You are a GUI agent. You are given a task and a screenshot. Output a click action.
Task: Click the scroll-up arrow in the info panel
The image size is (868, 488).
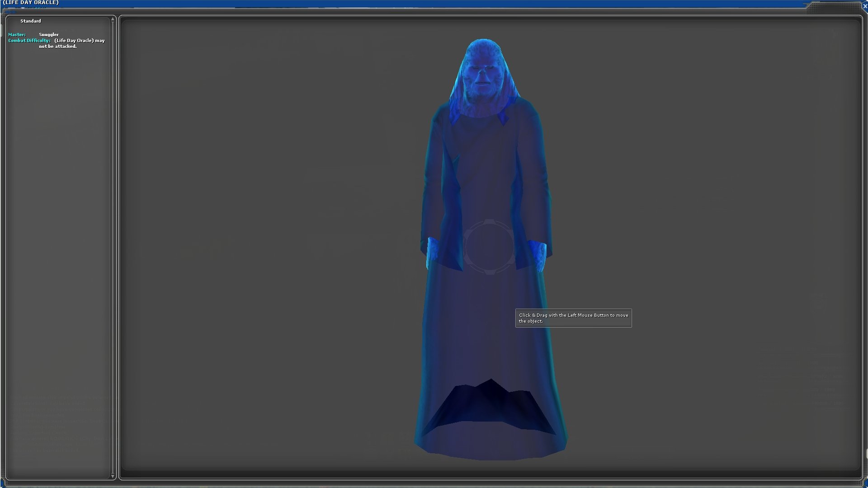113,19
